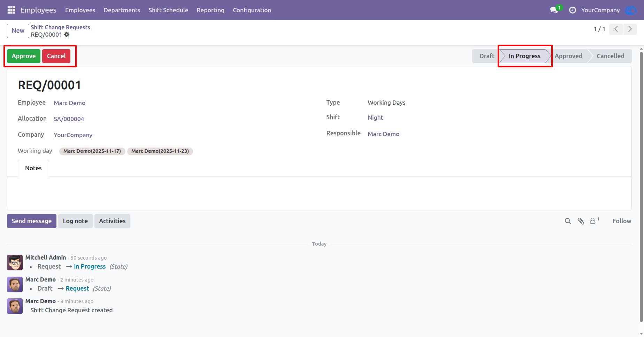Click the Marc Demo(2025-11-23) working day tag

pyautogui.click(x=160, y=151)
